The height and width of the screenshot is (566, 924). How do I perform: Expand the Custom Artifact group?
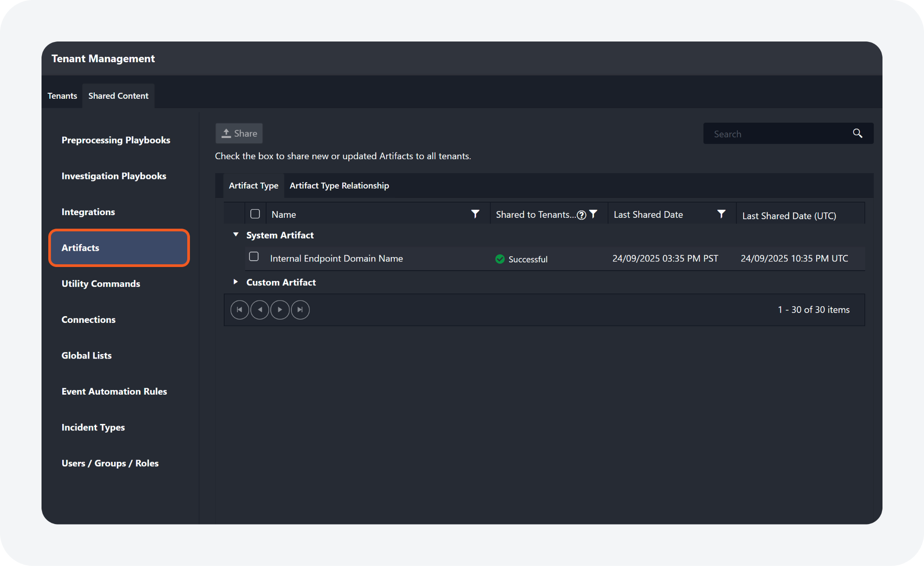[236, 282]
